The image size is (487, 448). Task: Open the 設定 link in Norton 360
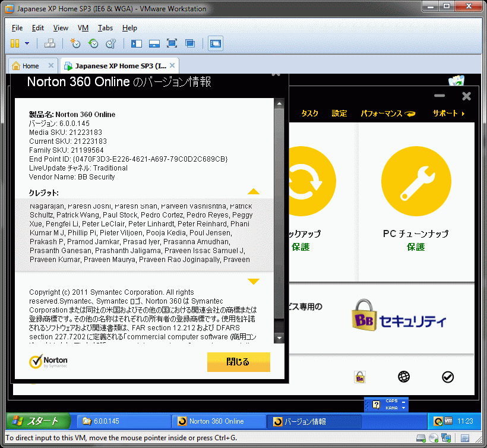(x=339, y=113)
